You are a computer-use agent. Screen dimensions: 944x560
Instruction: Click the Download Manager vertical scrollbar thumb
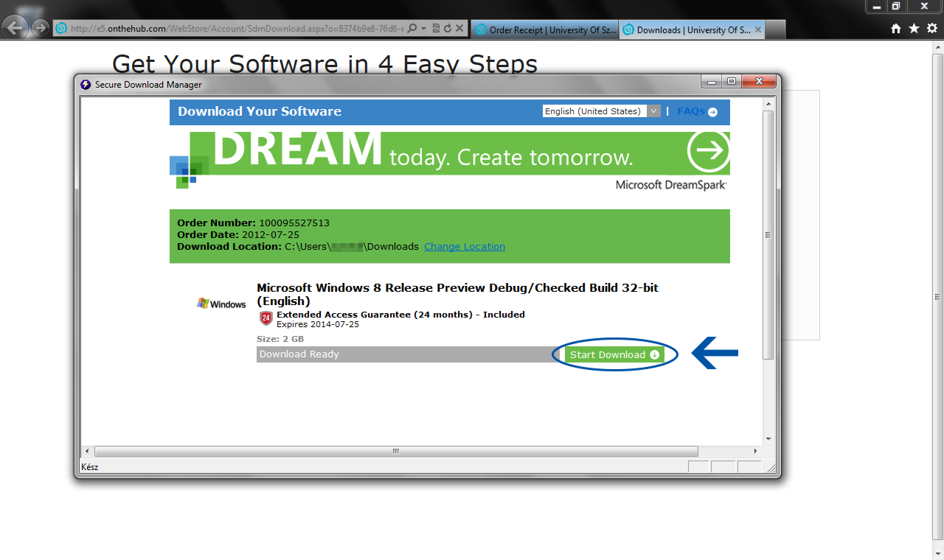point(768,235)
